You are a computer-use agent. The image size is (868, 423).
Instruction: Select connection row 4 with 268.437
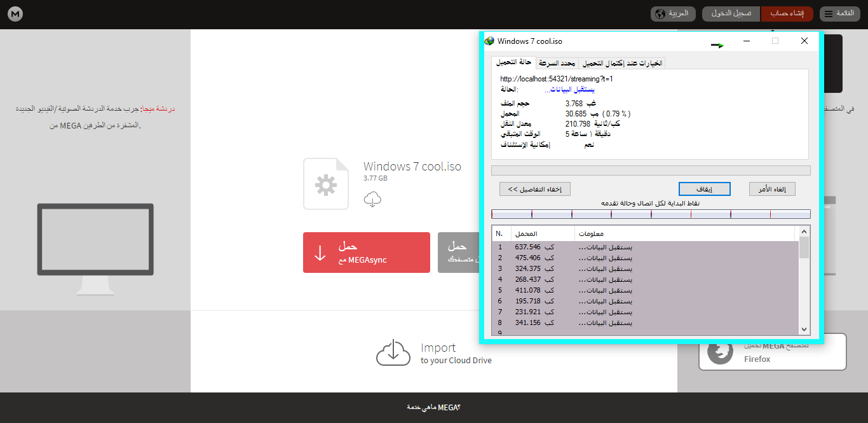645,279
